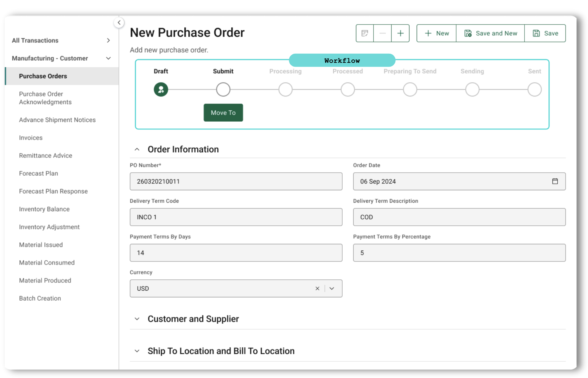
Task: Click the sidebar collapse arrow icon
Action: tap(119, 23)
